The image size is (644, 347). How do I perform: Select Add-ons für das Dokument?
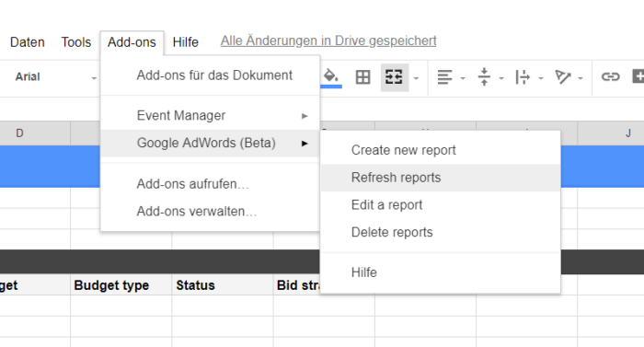210,75
